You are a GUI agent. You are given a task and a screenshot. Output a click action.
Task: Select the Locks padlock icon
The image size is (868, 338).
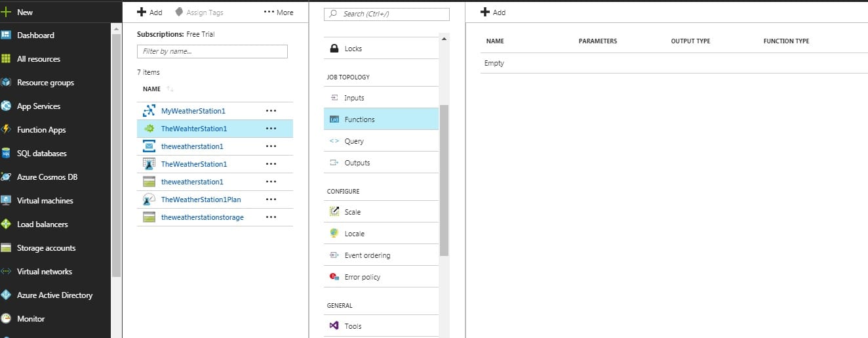click(x=334, y=49)
